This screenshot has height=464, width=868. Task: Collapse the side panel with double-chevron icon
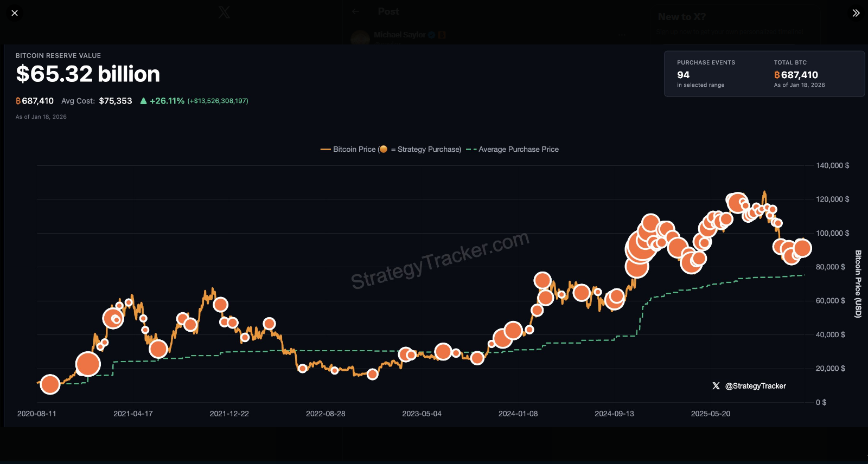[856, 13]
